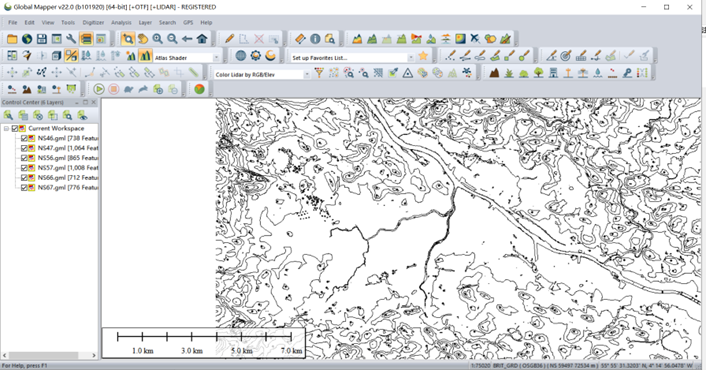
Task: Open Configuration with the wrench icon
Action: [71, 39]
